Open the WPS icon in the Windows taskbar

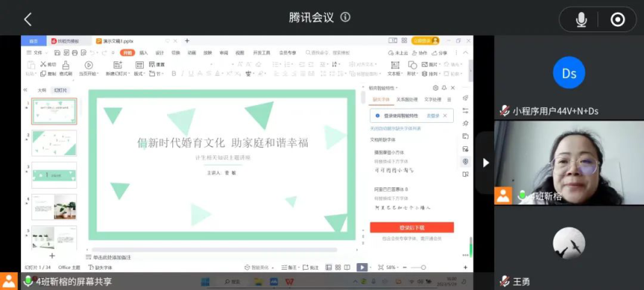point(290,282)
